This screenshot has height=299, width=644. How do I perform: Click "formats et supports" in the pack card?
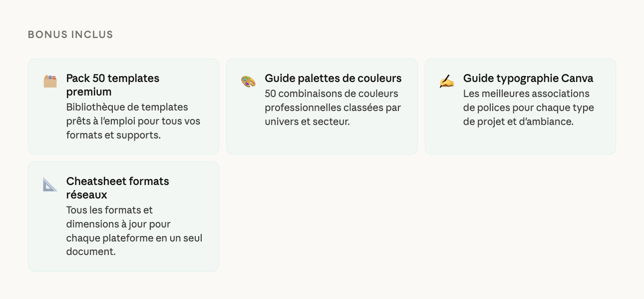[x=113, y=135]
